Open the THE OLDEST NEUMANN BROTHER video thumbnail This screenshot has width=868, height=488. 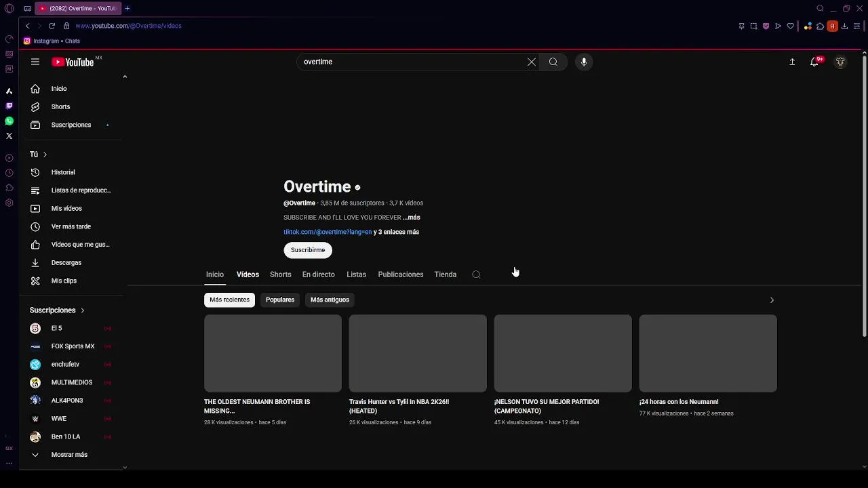tap(273, 353)
